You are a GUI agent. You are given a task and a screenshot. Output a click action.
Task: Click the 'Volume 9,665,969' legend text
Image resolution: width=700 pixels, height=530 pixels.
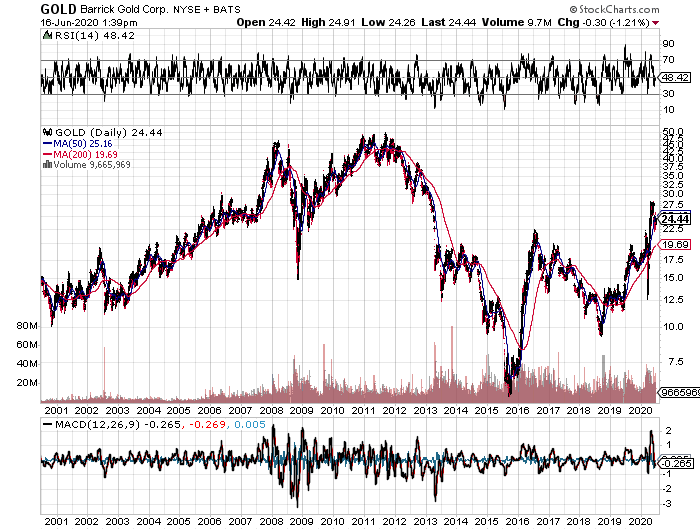(92, 164)
